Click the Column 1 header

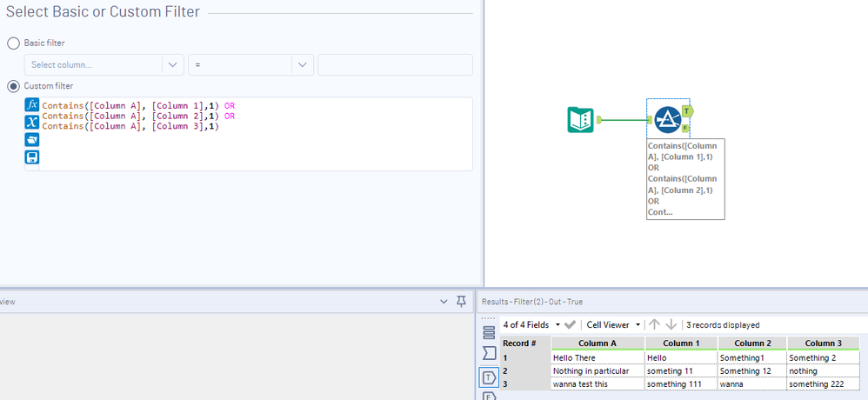coord(681,343)
